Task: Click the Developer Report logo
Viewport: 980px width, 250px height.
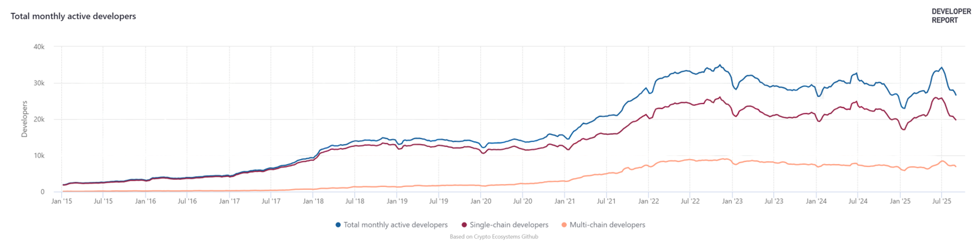Action: [x=951, y=16]
